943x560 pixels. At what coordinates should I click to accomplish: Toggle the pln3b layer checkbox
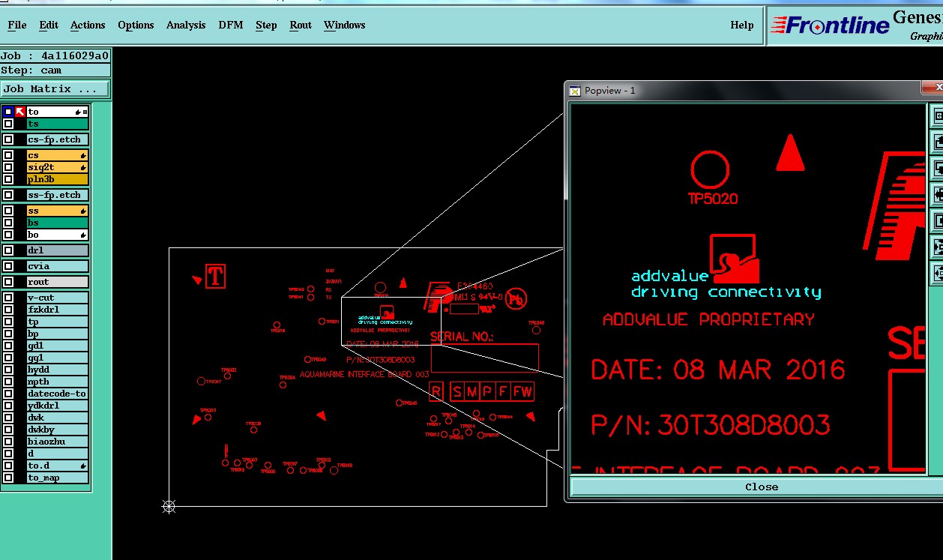(x=8, y=179)
